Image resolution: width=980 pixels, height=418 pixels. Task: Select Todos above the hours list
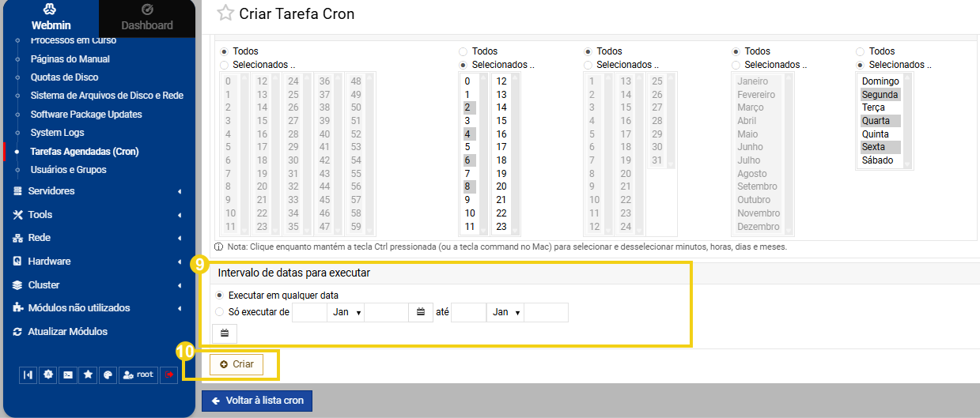pyautogui.click(x=463, y=51)
